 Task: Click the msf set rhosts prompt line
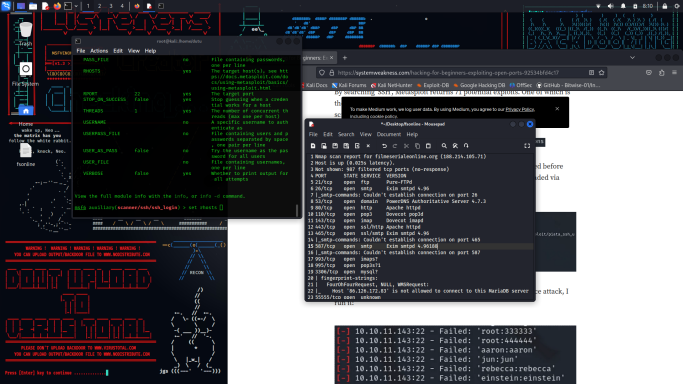pos(149,208)
